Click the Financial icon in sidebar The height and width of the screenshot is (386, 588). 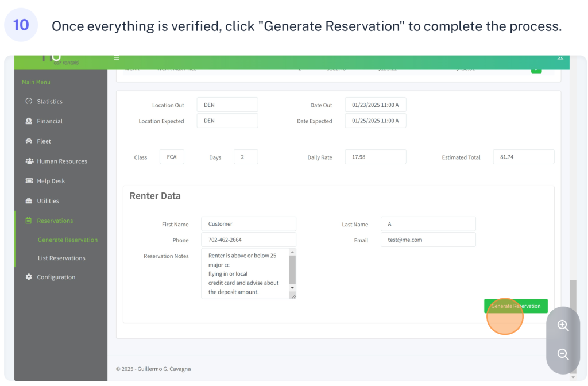[29, 121]
